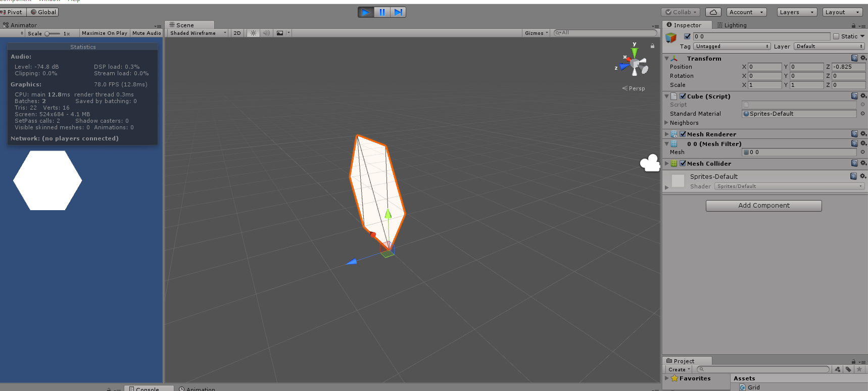Open the scene effects dropdown arrow
This screenshot has height=391, width=868.
pyautogui.click(x=288, y=33)
